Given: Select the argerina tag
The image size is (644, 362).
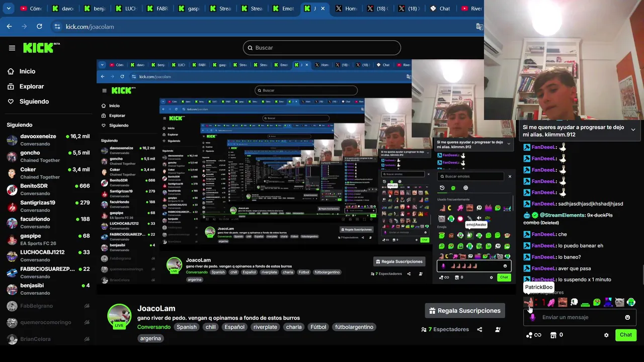Looking at the screenshot, I should [150, 338].
